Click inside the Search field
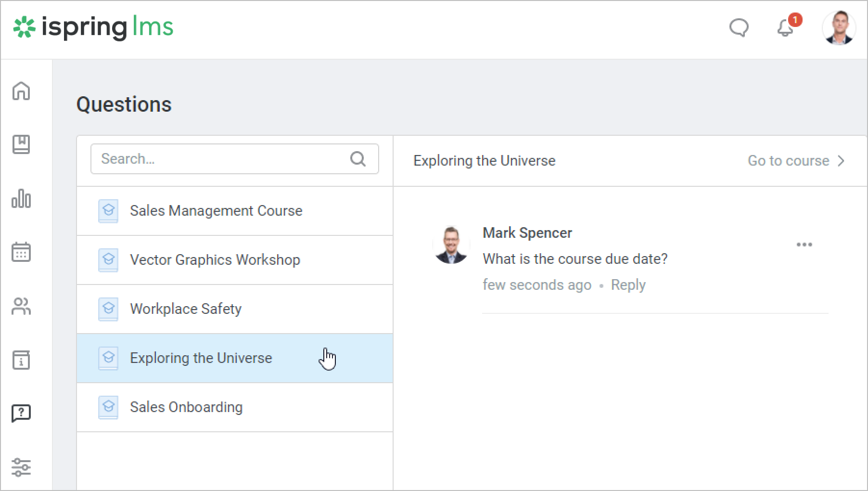868x491 pixels. pyautogui.click(x=221, y=159)
